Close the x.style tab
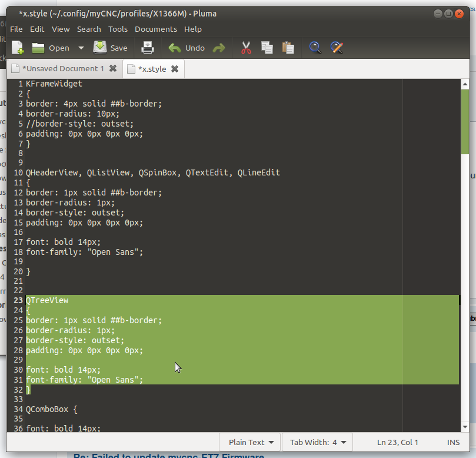Screen dimensions: 476x458 175,69
